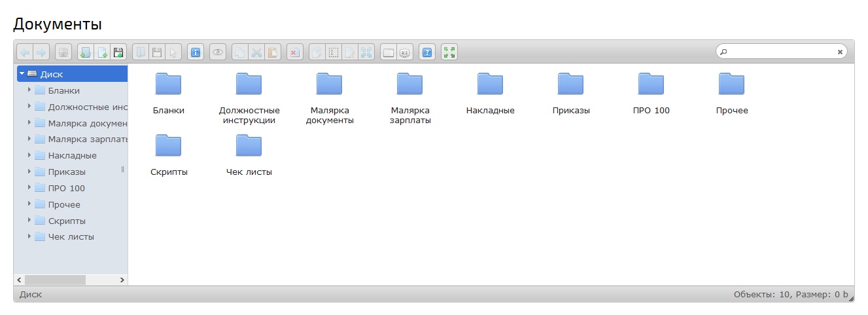Click the cut scissors icon

[x=256, y=52]
